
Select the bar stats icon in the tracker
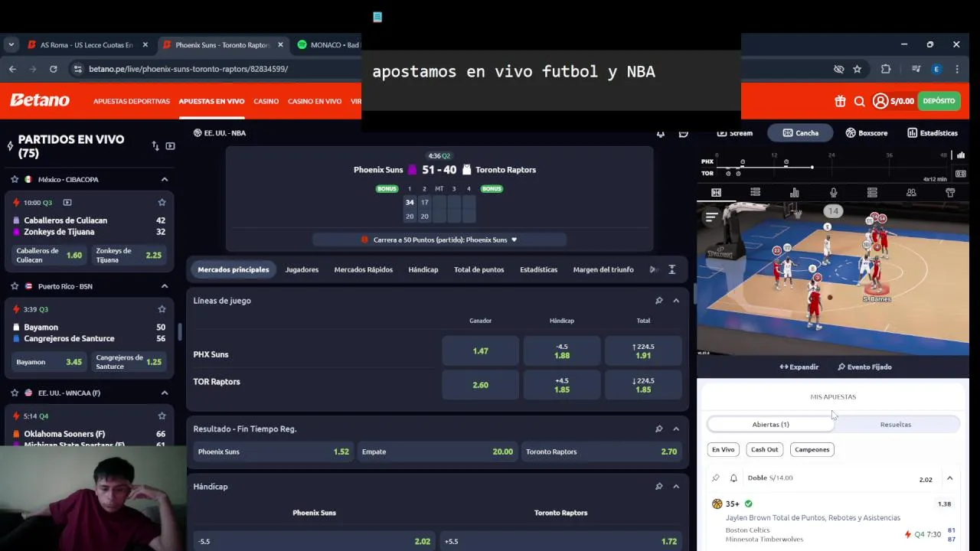794,193
